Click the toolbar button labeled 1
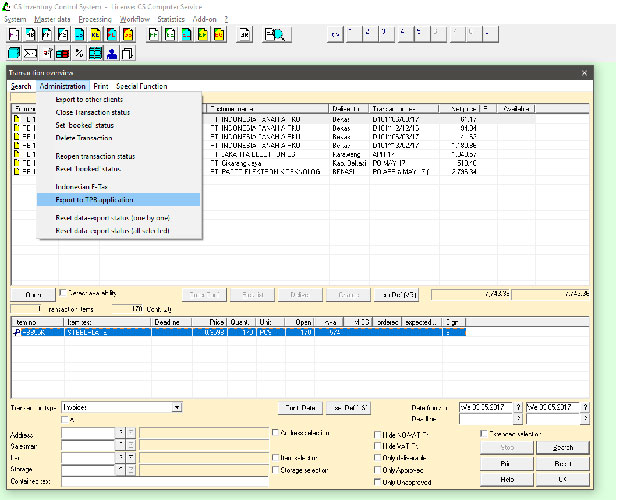The width and height of the screenshot is (617, 500). point(353,33)
